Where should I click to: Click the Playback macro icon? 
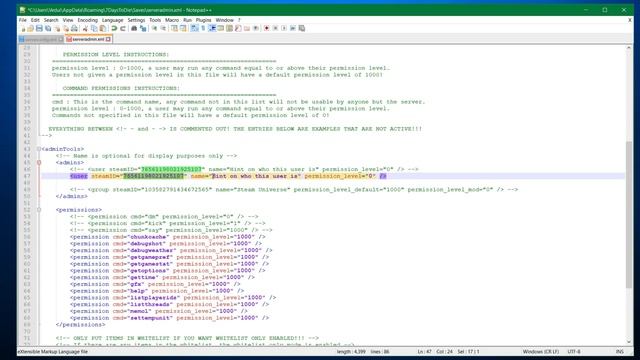pyautogui.click(x=284, y=29)
